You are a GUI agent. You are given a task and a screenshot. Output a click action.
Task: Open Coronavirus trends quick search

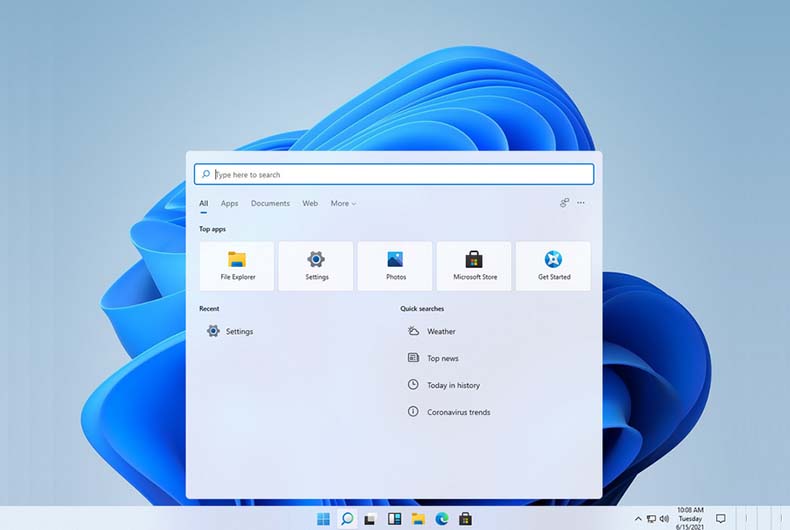[x=458, y=412]
